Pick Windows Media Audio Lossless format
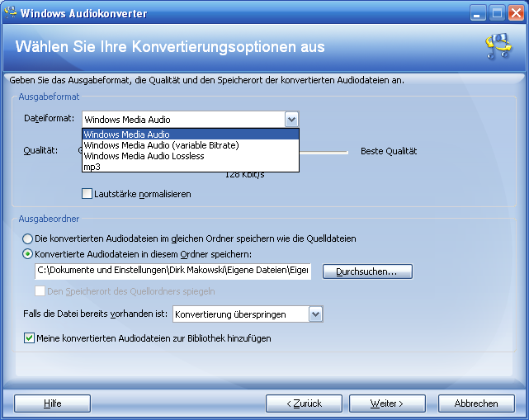 click(144, 156)
